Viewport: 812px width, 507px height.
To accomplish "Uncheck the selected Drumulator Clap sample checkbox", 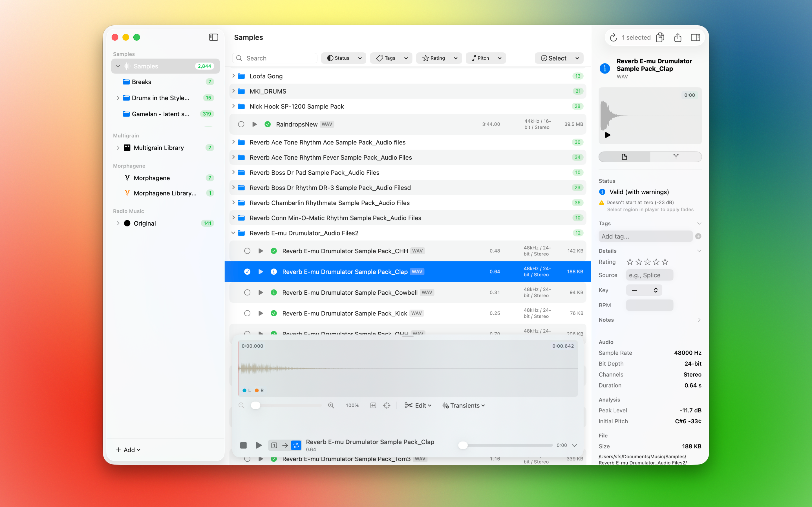I will click(x=248, y=272).
